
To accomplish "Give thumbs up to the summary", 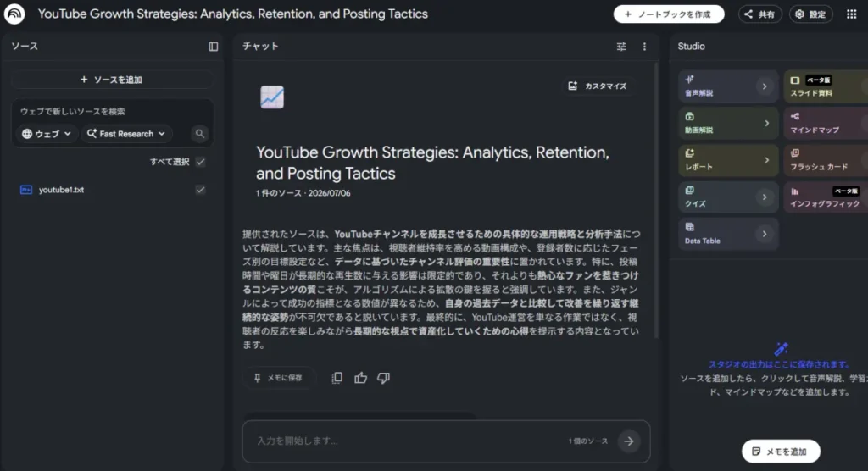I will coord(360,378).
